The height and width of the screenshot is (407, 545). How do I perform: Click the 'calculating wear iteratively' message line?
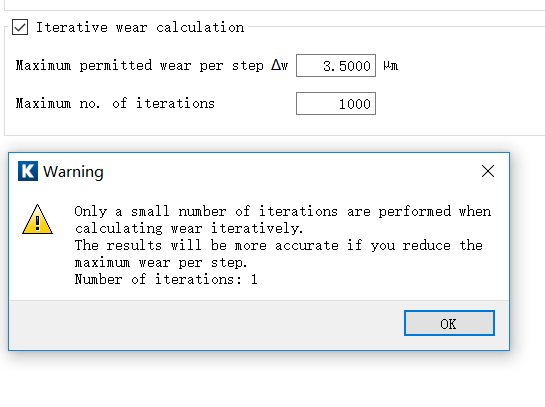tap(189, 228)
